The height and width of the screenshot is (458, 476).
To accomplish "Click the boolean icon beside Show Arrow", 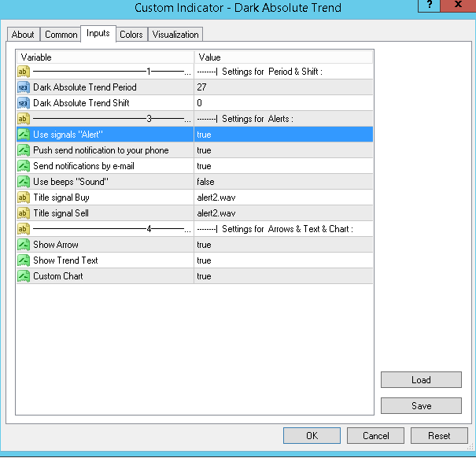I will (24, 245).
